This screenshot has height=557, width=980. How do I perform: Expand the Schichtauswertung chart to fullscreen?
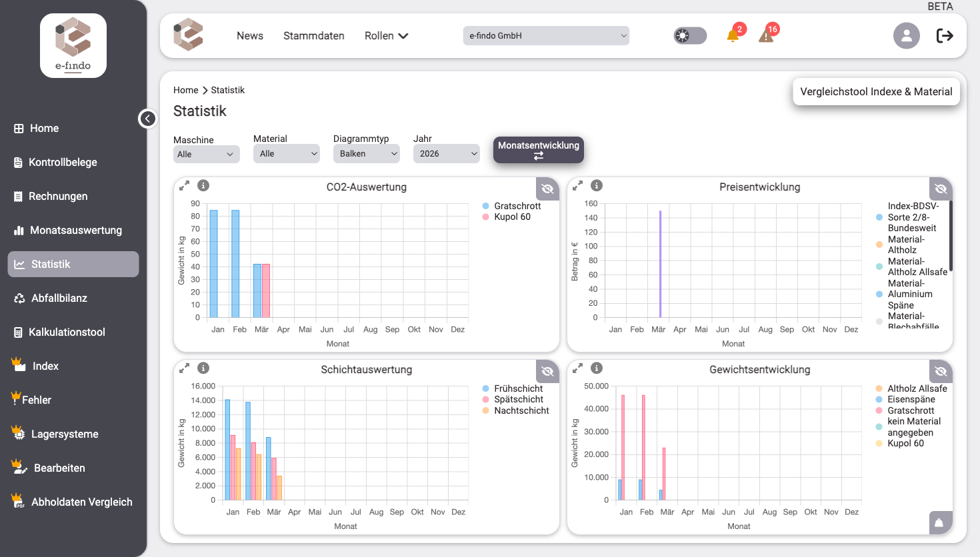185,368
